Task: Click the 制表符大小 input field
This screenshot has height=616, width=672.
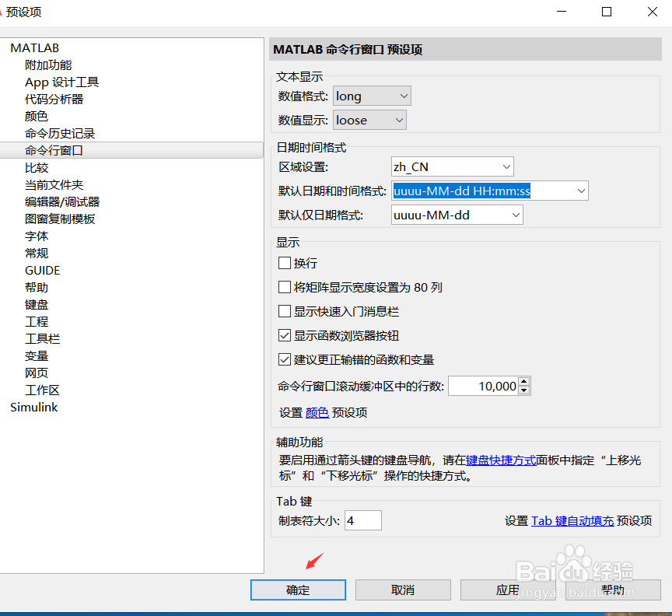Action: [x=363, y=520]
